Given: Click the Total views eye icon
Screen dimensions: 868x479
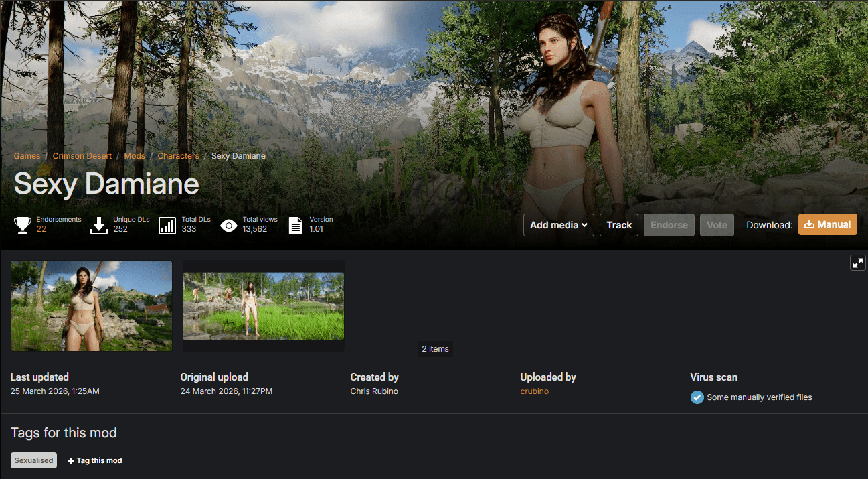Looking at the screenshot, I should 229,226.
